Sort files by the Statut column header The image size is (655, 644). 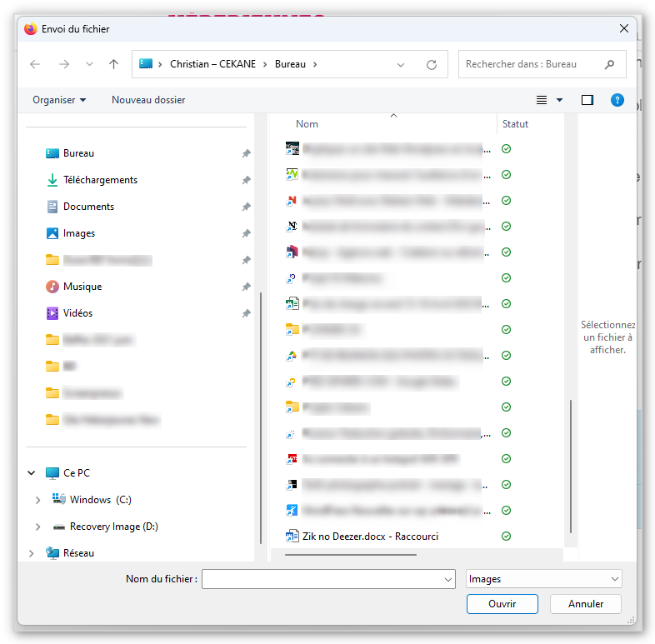tap(515, 124)
